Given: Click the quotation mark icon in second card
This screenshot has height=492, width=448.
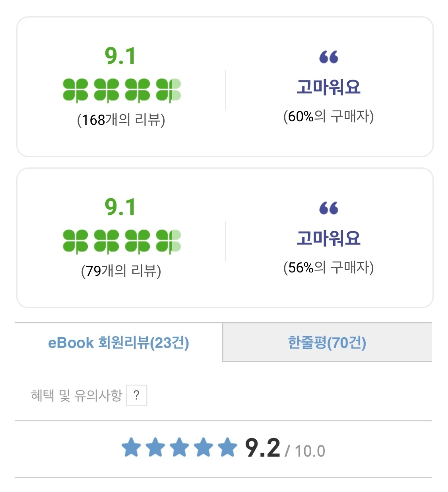Looking at the screenshot, I should (x=329, y=208).
